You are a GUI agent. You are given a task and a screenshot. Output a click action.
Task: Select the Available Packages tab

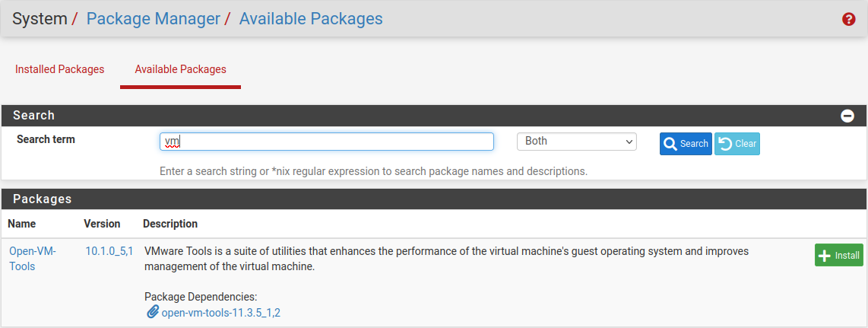180,69
